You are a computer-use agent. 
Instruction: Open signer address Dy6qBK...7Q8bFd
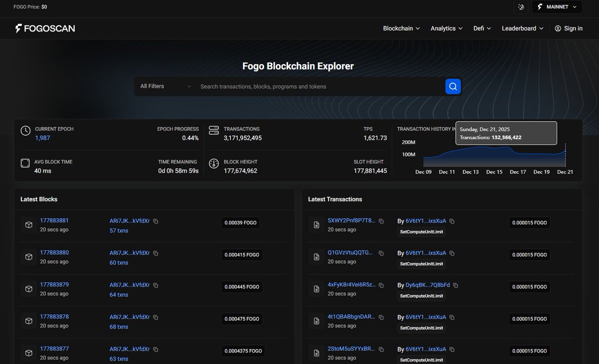[428, 285]
